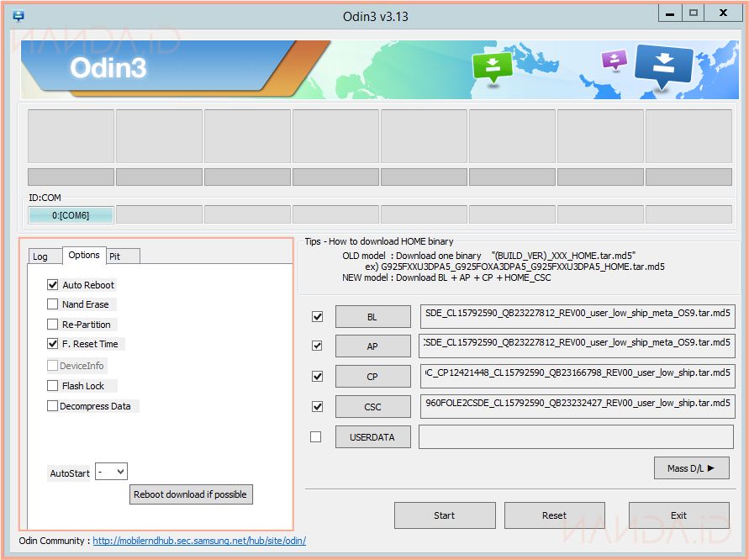Click the empty USERDATA file path field

tap(576, 437)
